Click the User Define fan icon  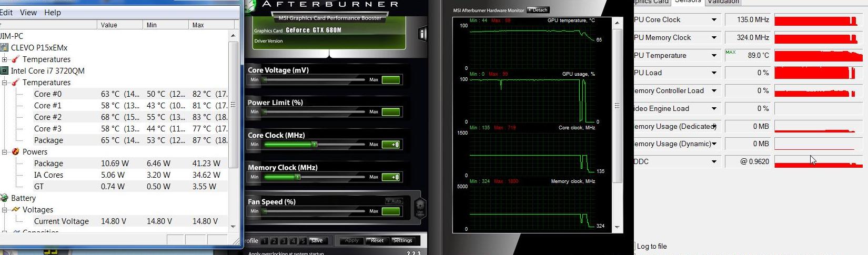(420, 209)
